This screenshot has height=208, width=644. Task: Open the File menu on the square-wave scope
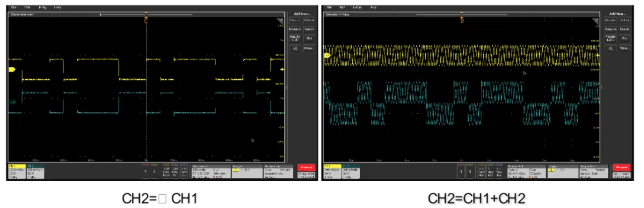point(13,8)
